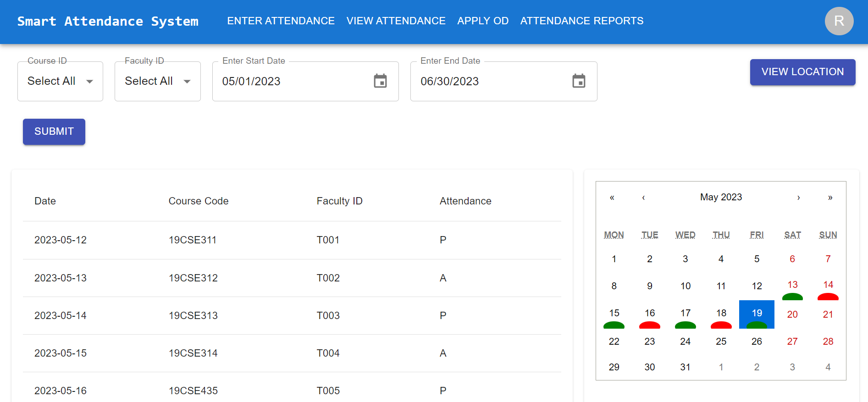The image size is (868, 402).
Task: Go to next month with single right arrow
Action: coord(798,198)
